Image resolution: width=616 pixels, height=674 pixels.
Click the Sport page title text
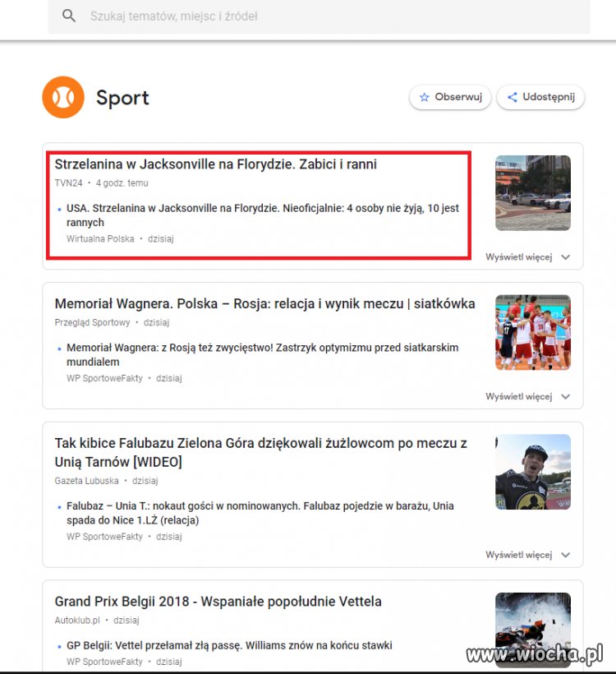(x=122, y=98)
